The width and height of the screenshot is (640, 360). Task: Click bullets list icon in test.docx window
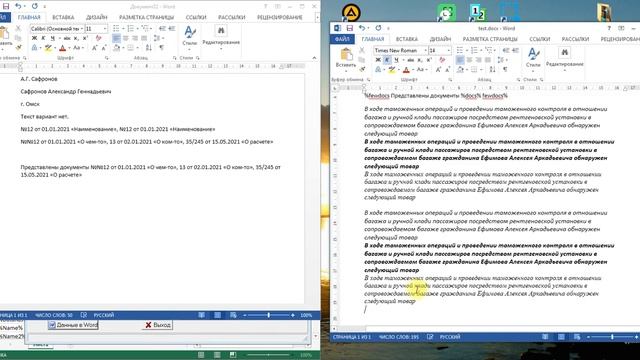pyautogui.click(x=460, y=50)
